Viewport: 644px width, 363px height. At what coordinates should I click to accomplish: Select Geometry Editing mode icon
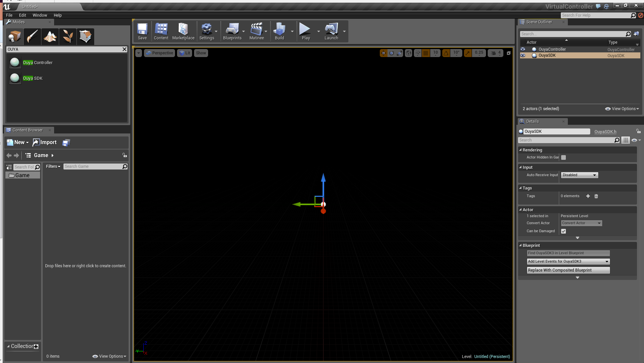coord(86,36)
